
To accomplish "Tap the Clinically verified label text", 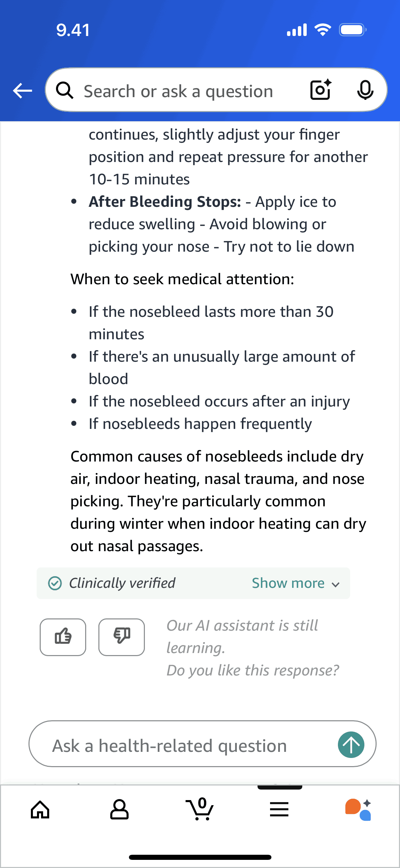I will point(122,583).
